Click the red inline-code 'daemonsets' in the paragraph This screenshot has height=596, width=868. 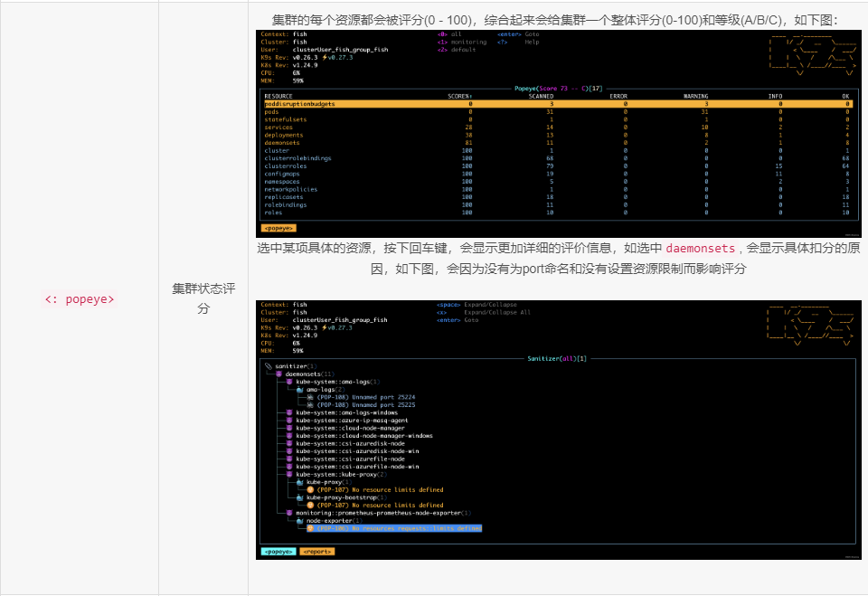[700, 249]
